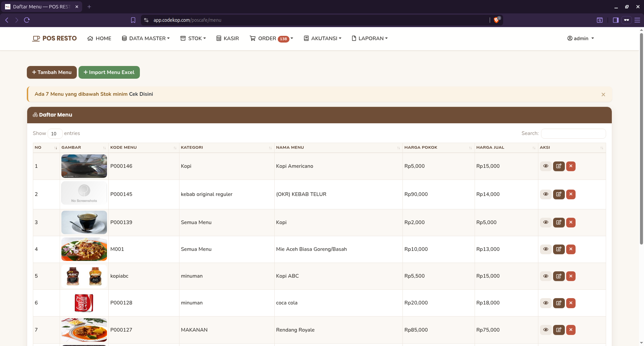Edit the Kopi Americano menu entry
This screenshot has width=644, height=346.
click(x=559, y=166)
